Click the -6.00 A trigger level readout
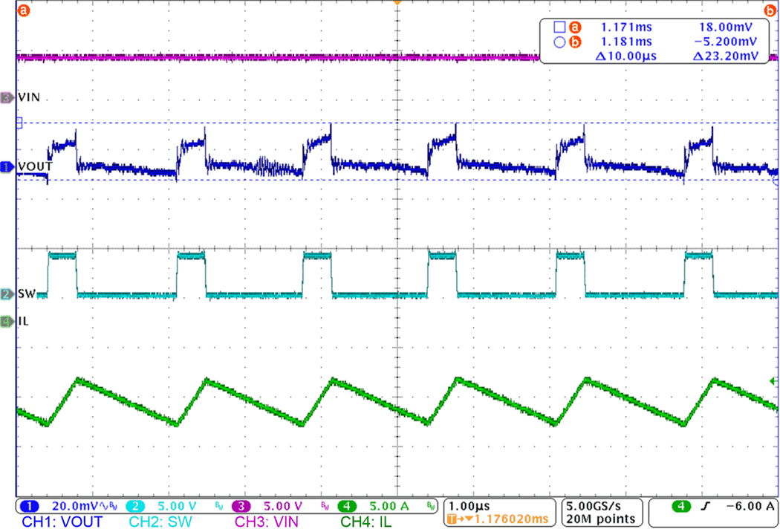This screenshot has height=532, width=780. click(749, 506)
